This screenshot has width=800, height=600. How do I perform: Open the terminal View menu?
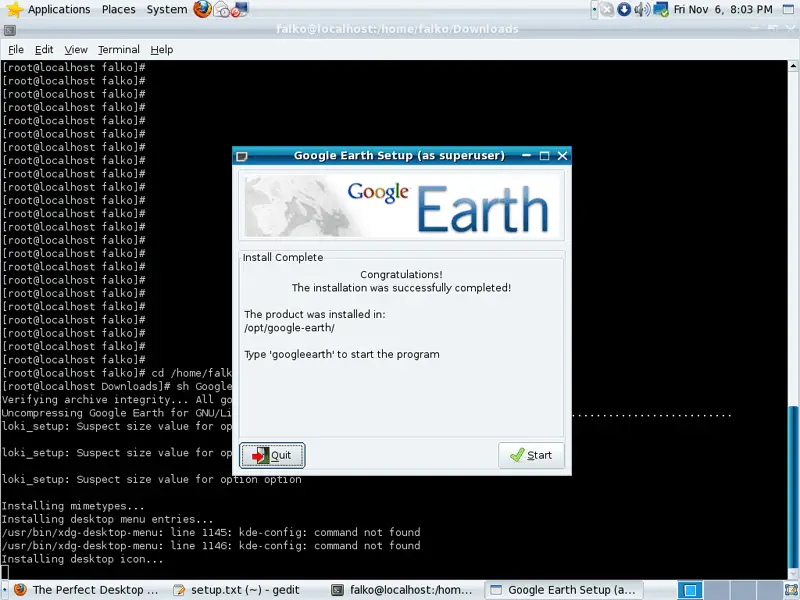pos(76,49)
